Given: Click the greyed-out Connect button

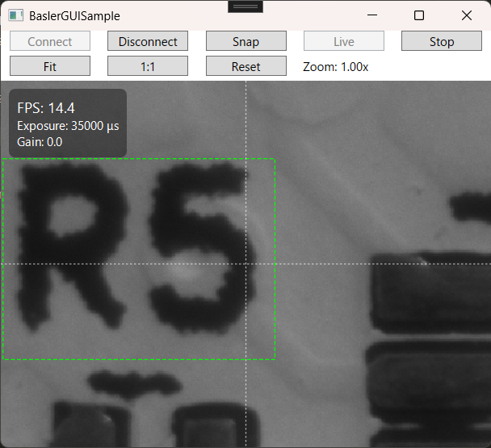Looking at the screenshot, I should tap(50, 42).
